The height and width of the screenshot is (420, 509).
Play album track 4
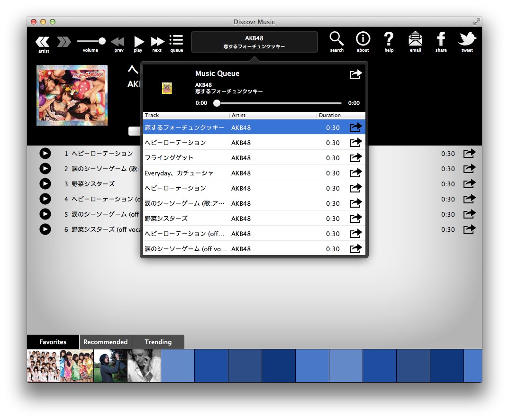pos(45,199)
